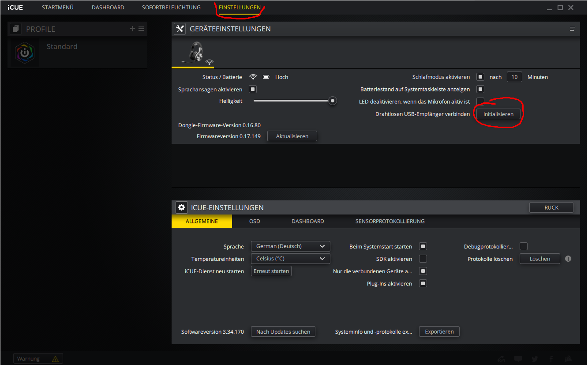Click the gear icon of iCUE-Einstellungen
The image size is (588, 365).
pos(181,207)
